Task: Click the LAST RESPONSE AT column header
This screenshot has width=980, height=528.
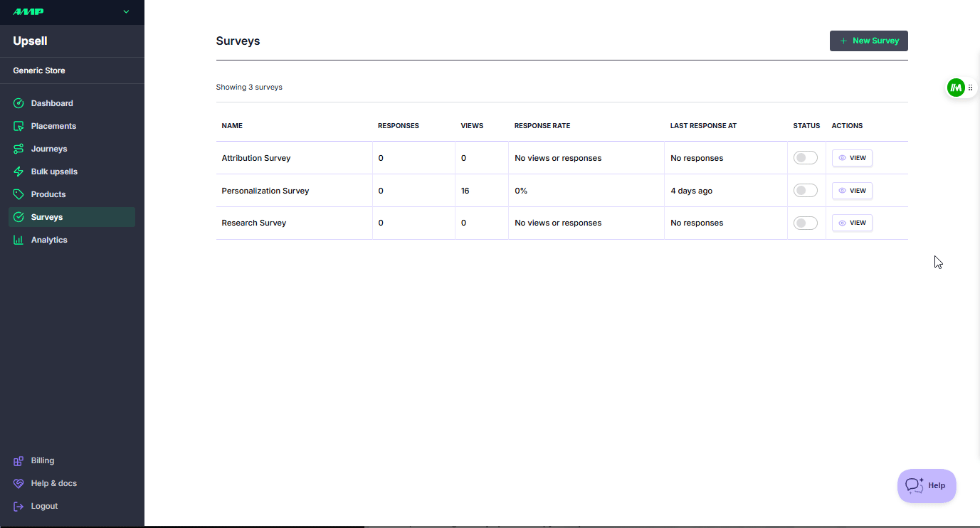Action: [x=703, y=126]
